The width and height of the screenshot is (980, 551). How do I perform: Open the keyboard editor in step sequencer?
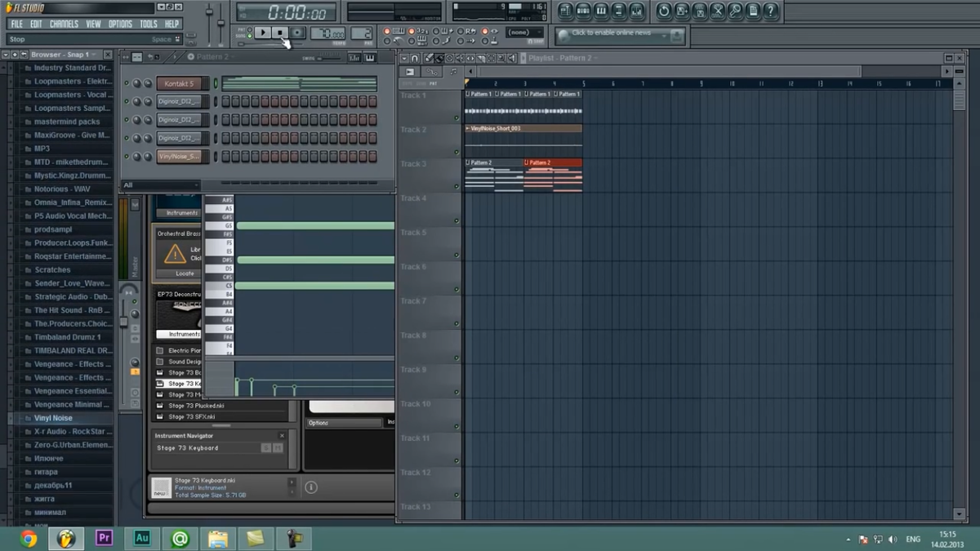[x=370, y=58]
